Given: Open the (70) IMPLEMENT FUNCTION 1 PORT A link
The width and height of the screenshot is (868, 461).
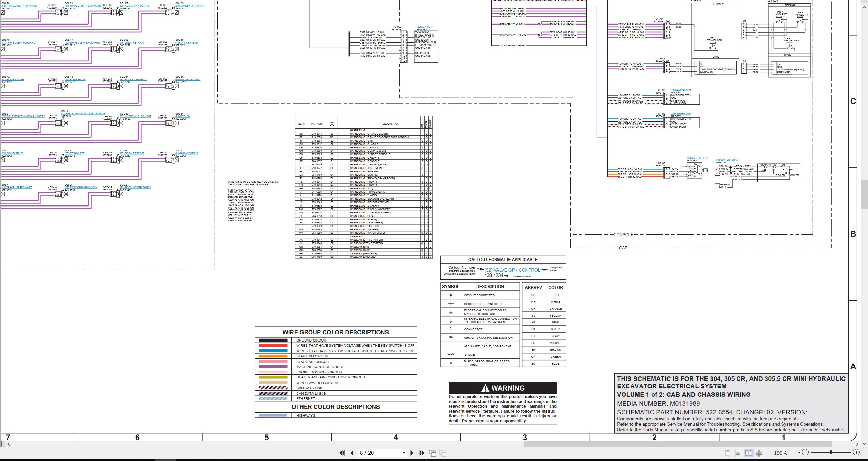Looking at the screenshot, I should 23,116.
